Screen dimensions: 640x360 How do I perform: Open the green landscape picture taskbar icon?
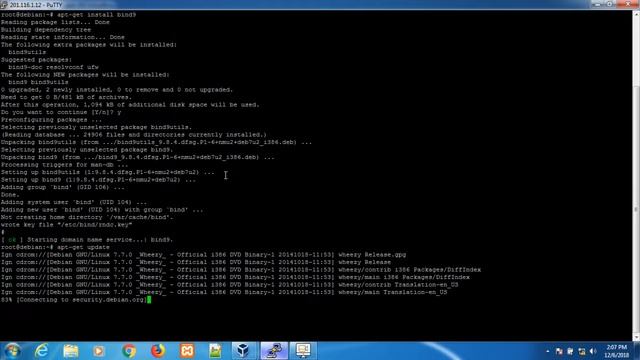click(215, 351)
